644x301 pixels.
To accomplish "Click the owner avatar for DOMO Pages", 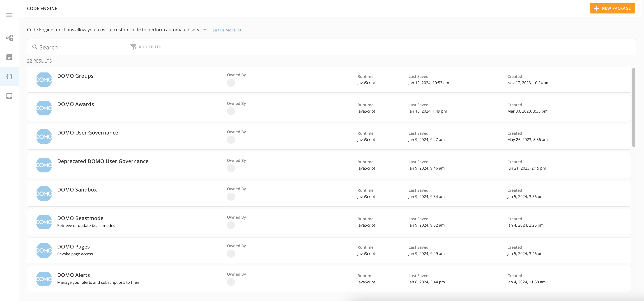I will [231, 254].
